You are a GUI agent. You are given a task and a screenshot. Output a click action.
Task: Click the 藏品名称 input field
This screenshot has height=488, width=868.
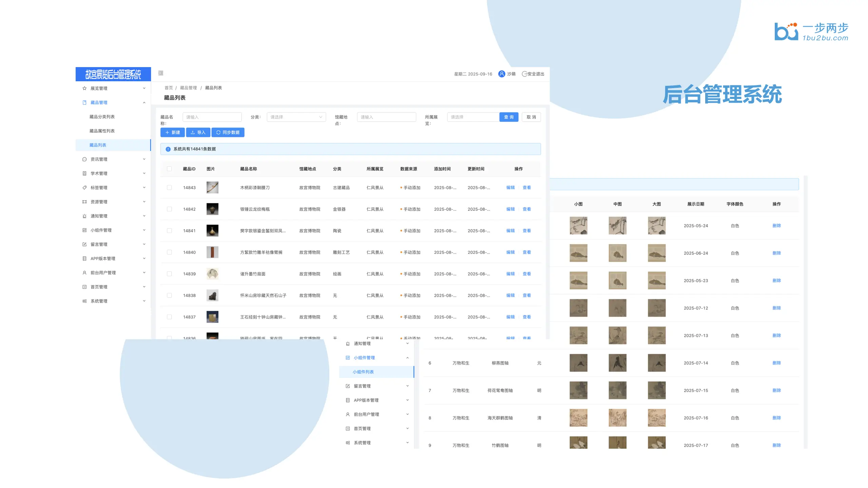point(212,117)
